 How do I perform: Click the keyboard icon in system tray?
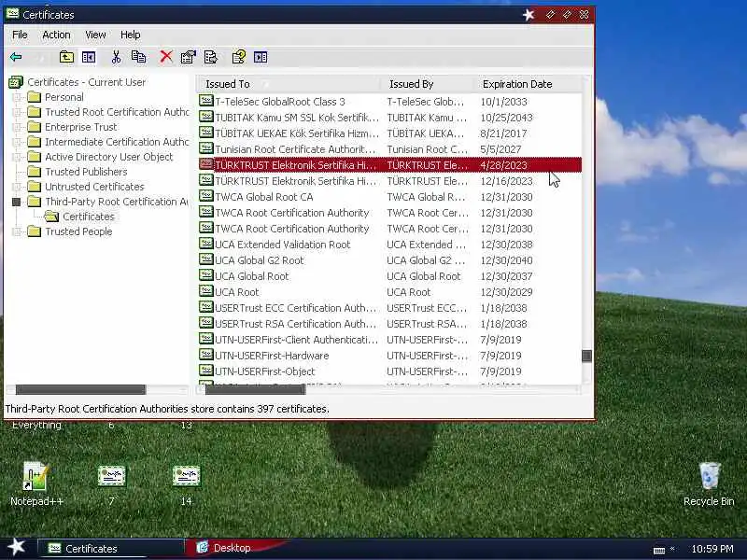point(659,550)
